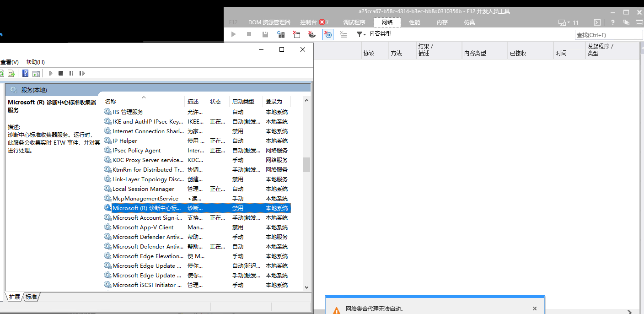Viewport: 644px width, 314px height.
Task: Select the IKE and AuthIP IPsec Key service
Action: [x=197, y=121]
